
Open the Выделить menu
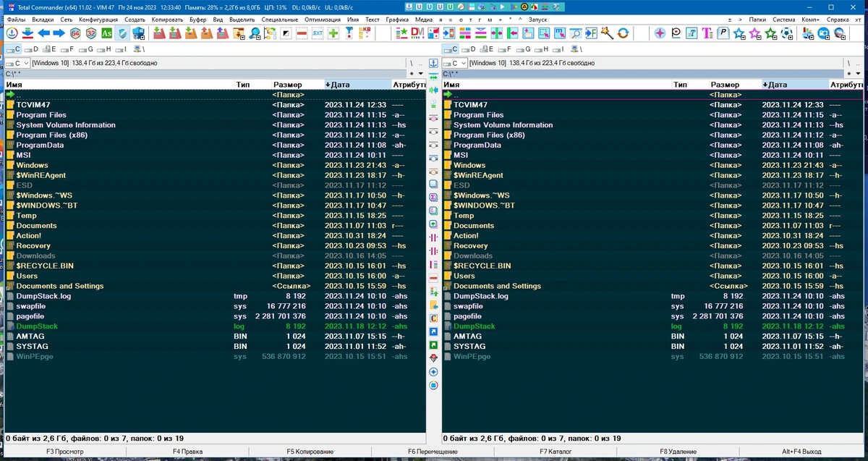tap(241, 20)
